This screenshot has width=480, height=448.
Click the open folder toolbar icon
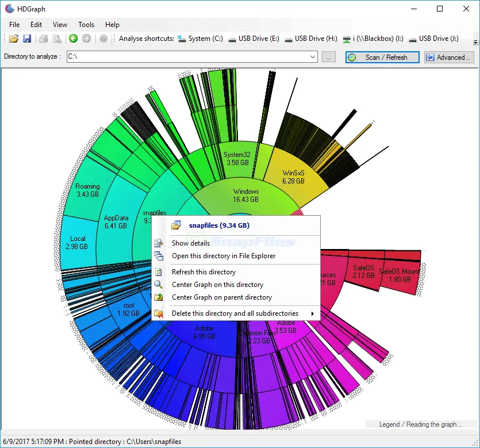pyautogui.click(x=13, y=39)
